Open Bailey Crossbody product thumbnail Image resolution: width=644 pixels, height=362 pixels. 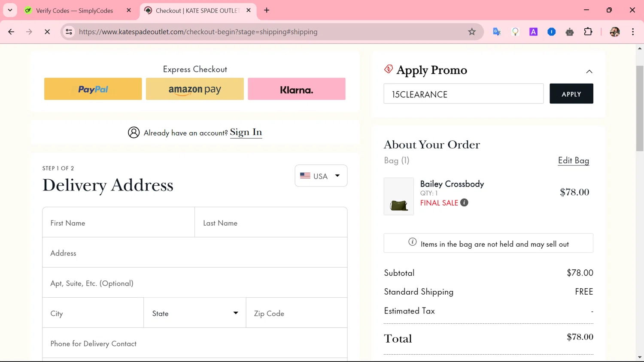[x=399, y=196]
